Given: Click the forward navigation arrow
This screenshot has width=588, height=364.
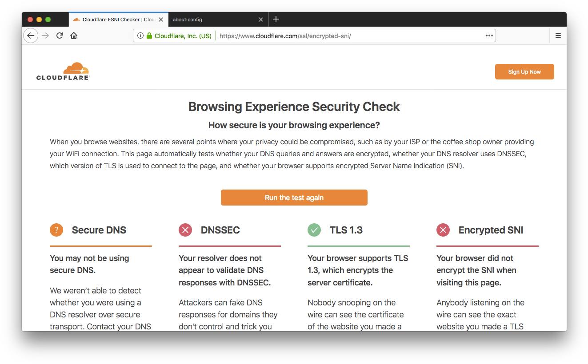Looking at the screenshot, I should click(45, 36).
